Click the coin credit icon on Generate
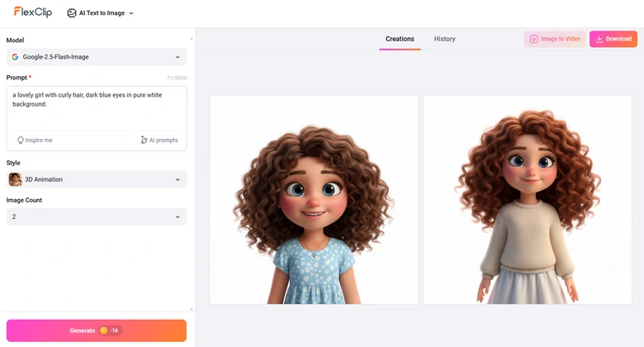This screenshot has height=347, width=644. click(x=104, y=330)
